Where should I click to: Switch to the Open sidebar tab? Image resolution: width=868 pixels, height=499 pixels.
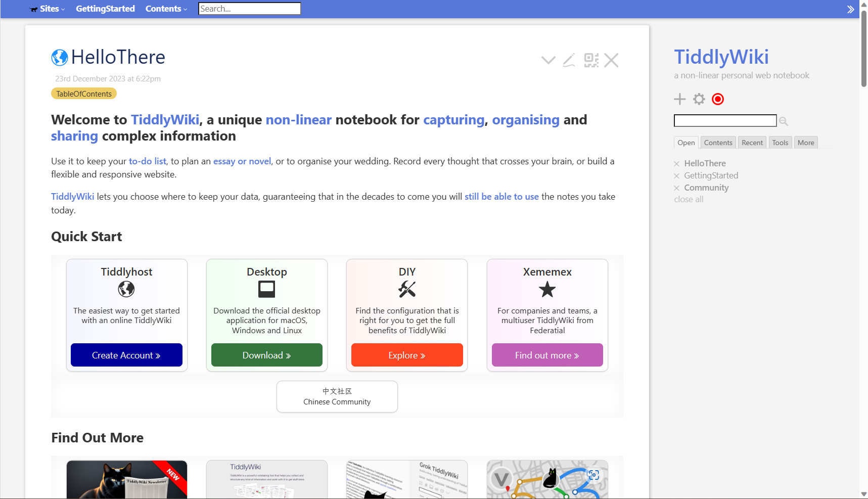pos(686,143)
